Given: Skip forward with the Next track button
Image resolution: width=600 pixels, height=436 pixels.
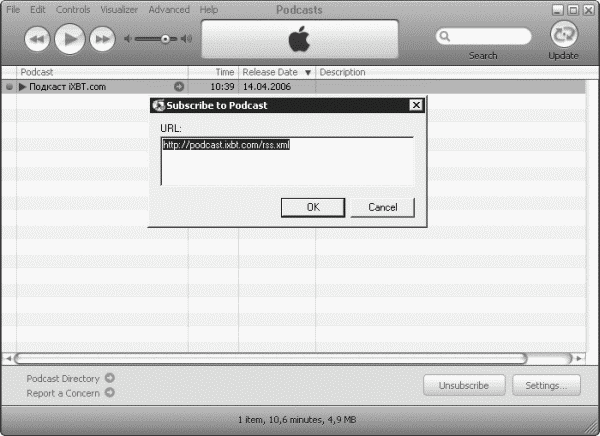Looking at the screenshot, I should [x=102, y=39].
